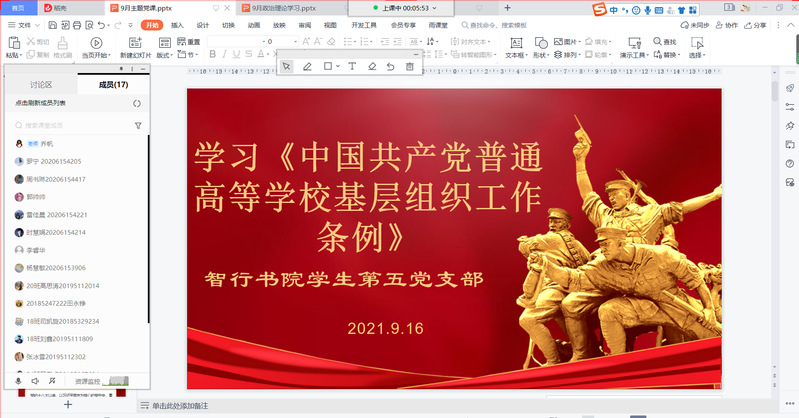Click the text tool in annotation toolbar

[x=351, y=66]
